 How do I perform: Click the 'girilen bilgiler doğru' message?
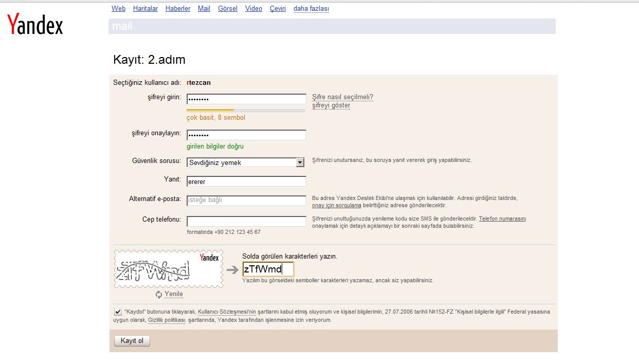pos(215,147)
